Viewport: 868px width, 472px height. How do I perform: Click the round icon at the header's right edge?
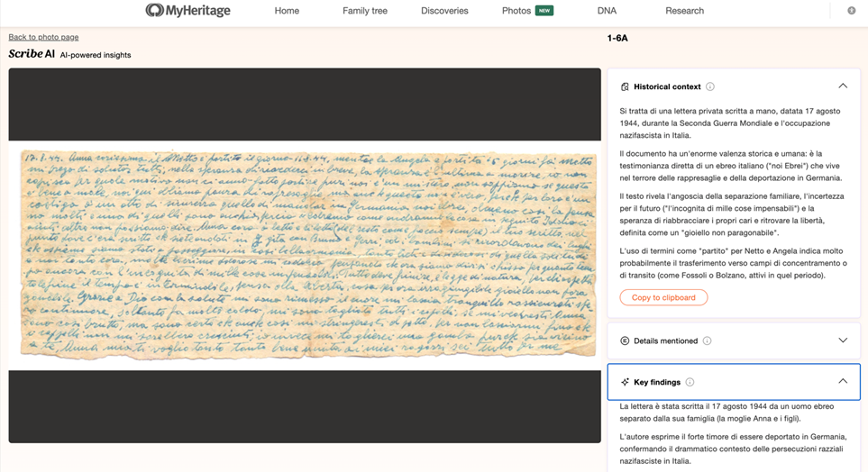[x=852, y=11]
